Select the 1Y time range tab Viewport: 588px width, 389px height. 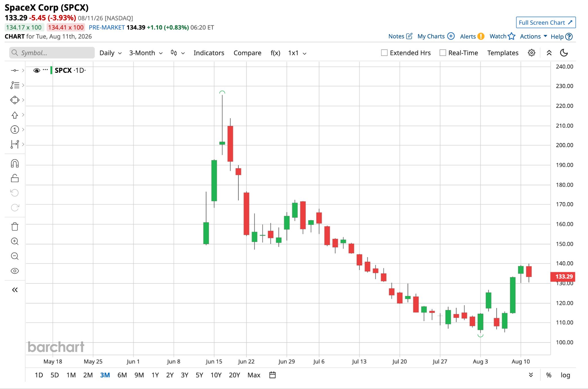click(x=155, y=375)
